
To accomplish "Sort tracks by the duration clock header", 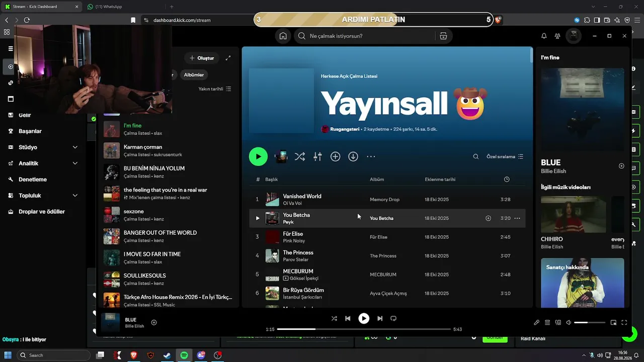I will (x=507, y=179).
